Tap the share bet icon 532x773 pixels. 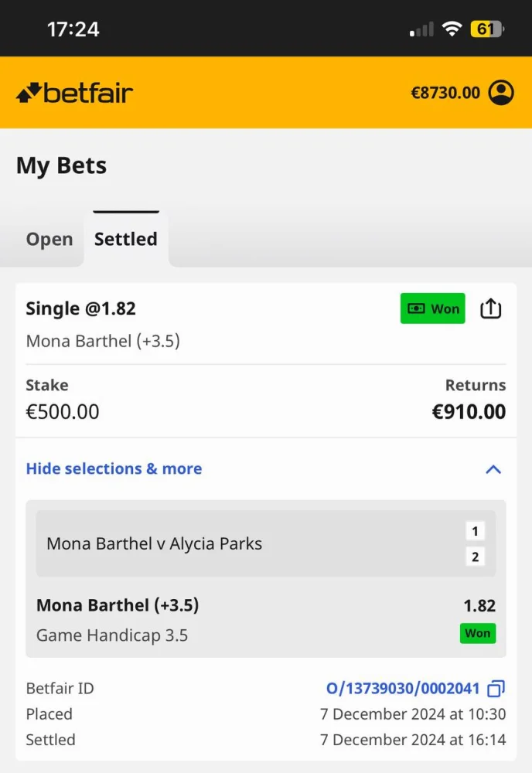click(x=491, y=309)
